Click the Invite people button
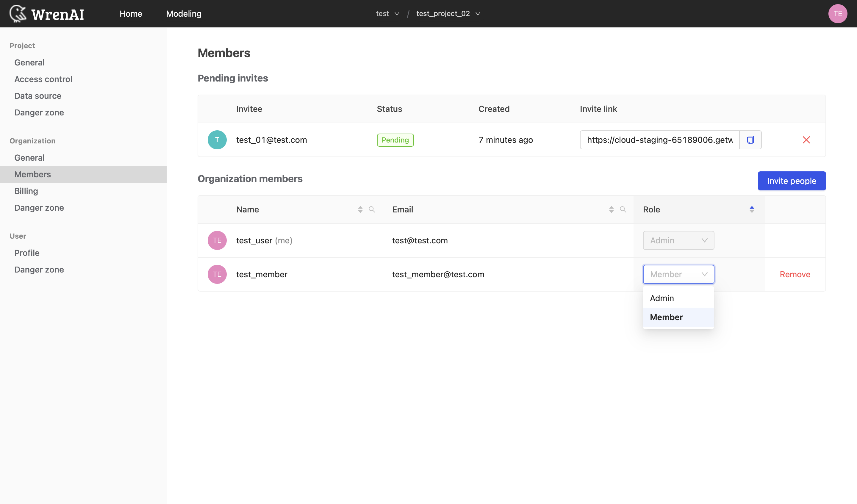The width and height of the screenshot is (857, 504). coord(791,181)
